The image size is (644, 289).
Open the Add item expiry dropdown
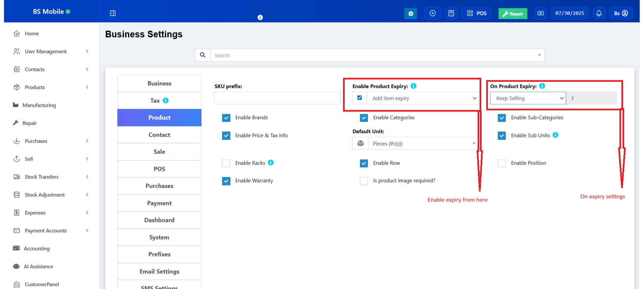click(423, 98)
